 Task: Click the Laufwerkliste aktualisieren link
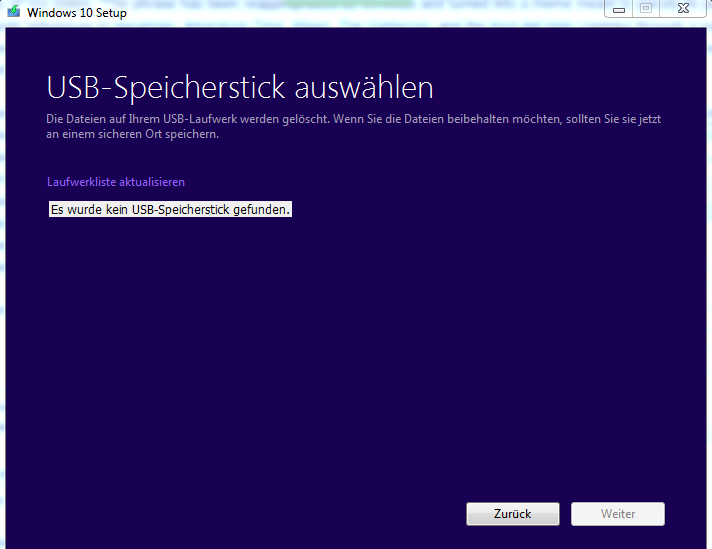116,182
